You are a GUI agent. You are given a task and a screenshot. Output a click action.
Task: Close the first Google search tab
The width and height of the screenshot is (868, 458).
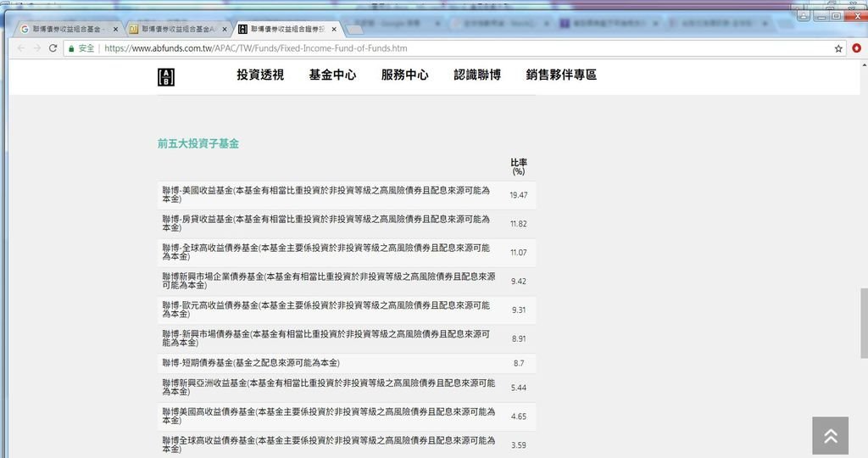pyautogui.click(x=115, y=30)
